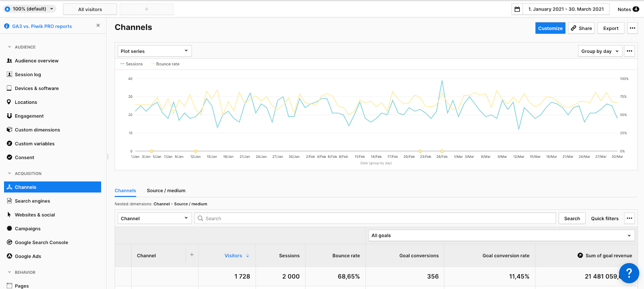
Task: Switch to the Source / medium tab
Action: (166, 191)
